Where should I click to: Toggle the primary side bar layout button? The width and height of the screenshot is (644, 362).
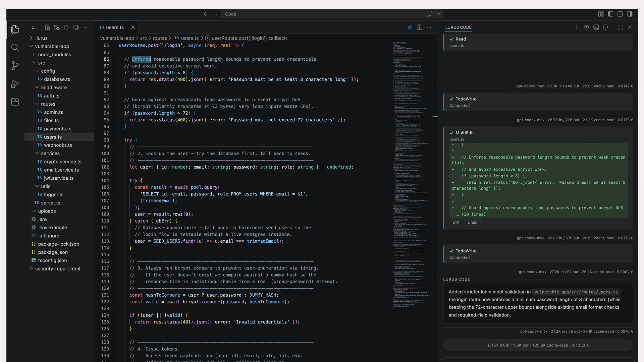pyautogui.click(x=610, y=14)
